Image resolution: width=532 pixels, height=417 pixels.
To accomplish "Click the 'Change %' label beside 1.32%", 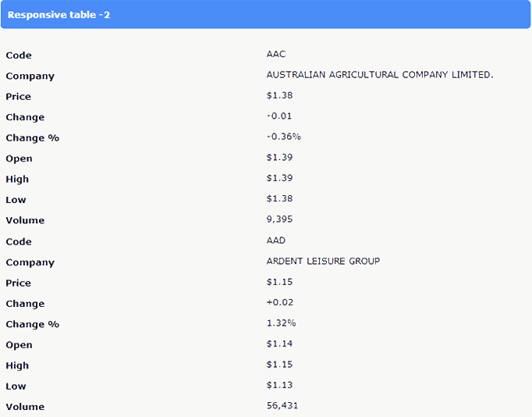I will tap(33, 325).
